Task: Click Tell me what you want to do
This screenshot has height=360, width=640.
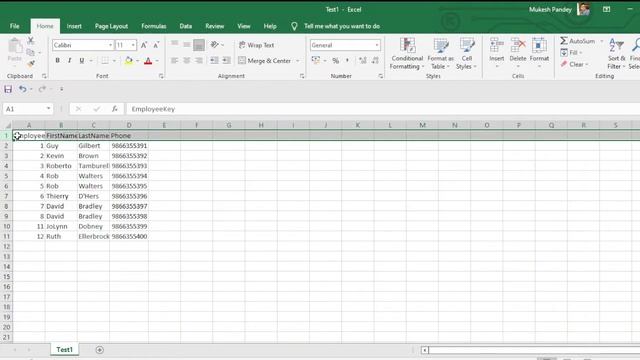Action: pyautogui.click(x=342, y=26)
